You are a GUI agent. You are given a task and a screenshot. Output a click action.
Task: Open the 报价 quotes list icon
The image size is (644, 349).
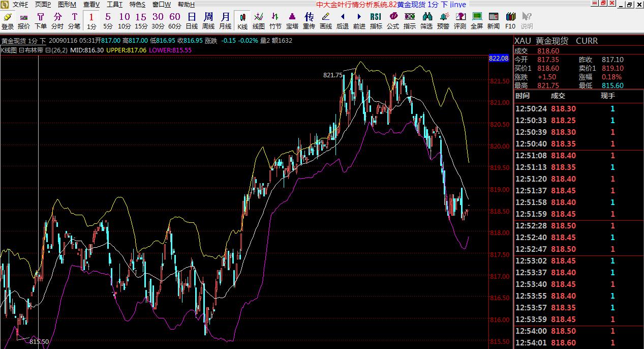click(24, 21)
